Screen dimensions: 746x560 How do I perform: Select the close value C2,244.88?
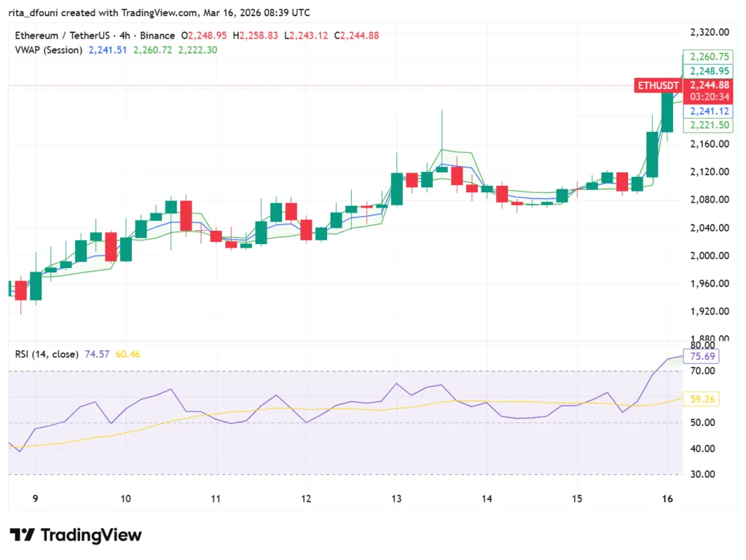(358, 35)
